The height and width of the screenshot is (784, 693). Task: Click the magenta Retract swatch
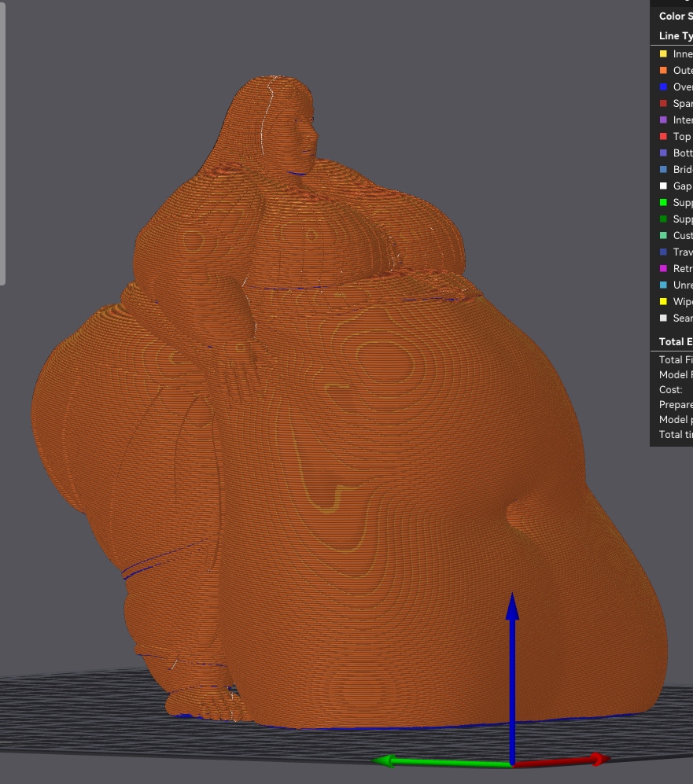tap(663, 269)
